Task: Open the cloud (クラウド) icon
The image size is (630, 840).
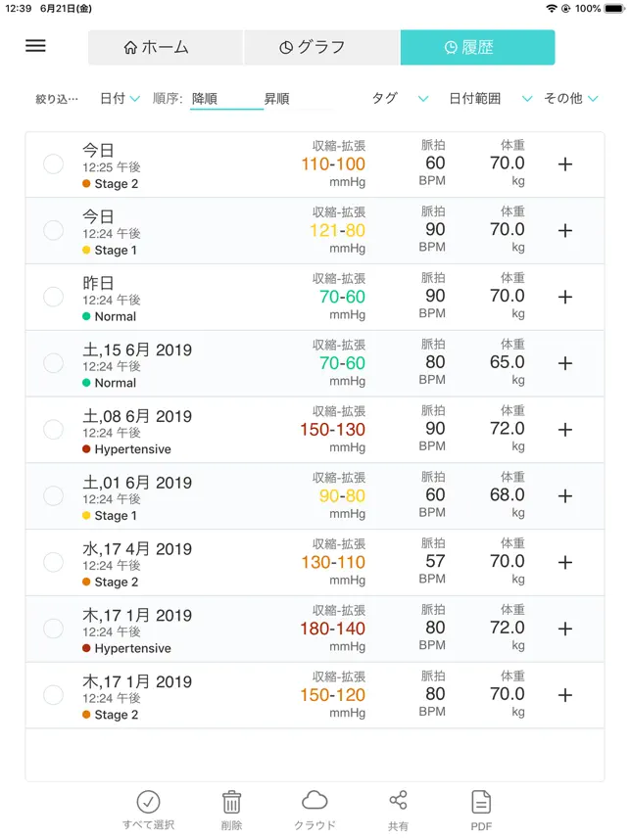Action: pyautogui.click(x=315, y=801)
